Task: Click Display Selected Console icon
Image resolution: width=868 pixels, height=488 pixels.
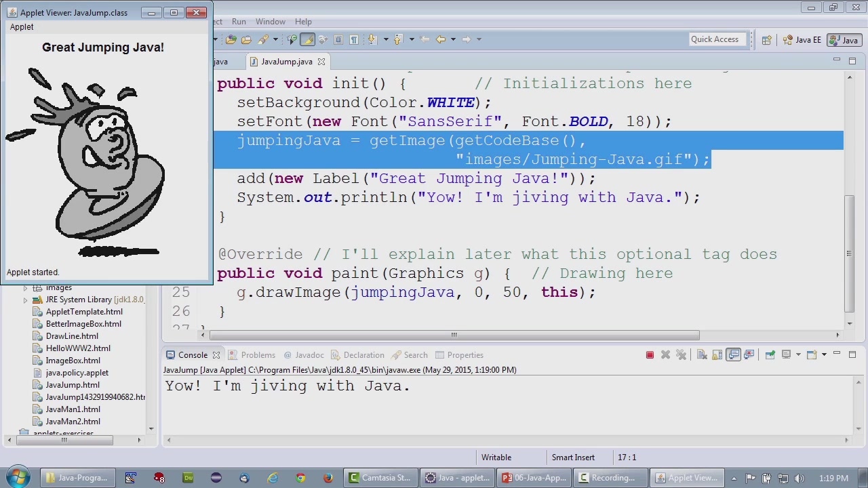Action: 787,354
